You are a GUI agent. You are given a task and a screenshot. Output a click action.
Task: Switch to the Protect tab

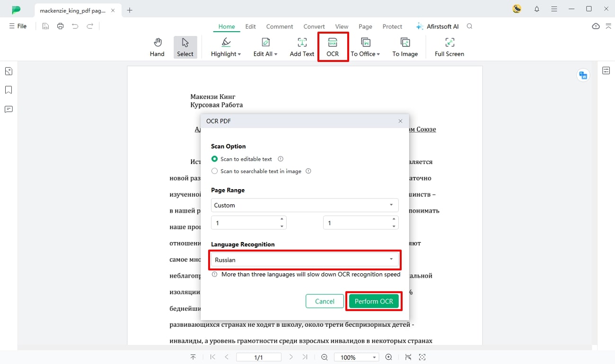[x=392, y=26]
